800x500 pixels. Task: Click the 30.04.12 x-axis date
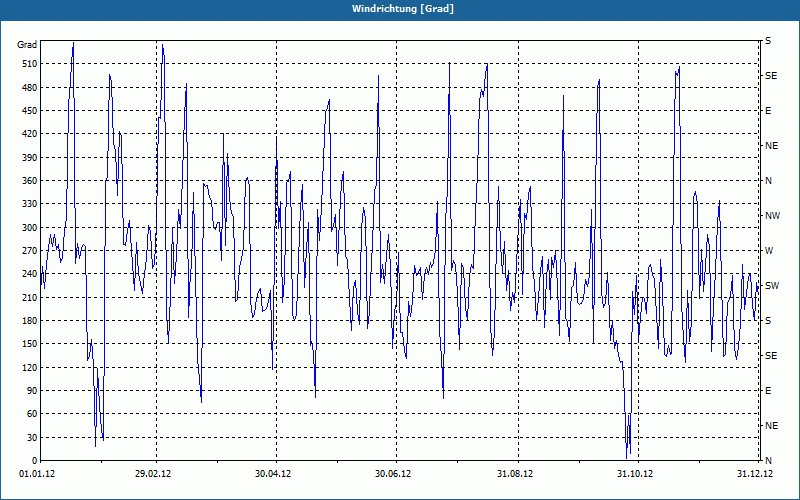pos(273,474)
